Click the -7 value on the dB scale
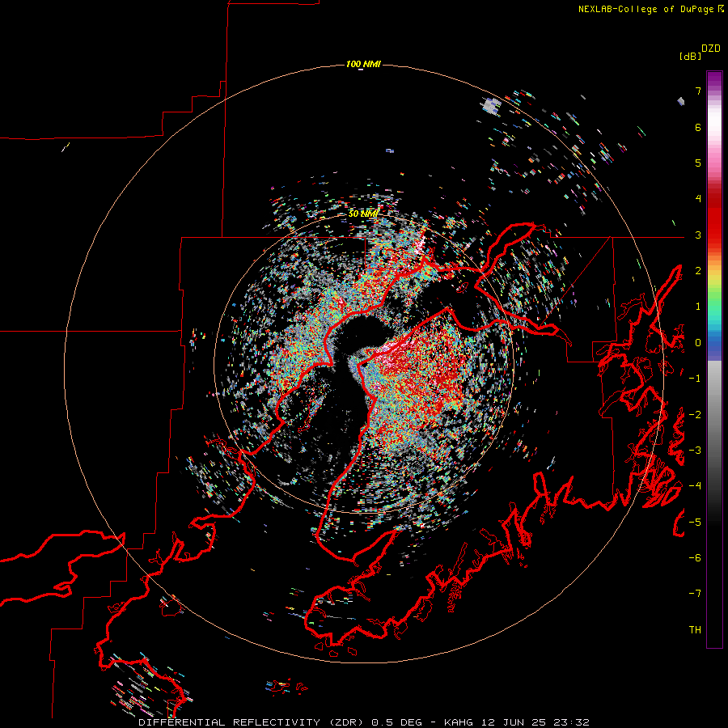The height and width of the screenshot is (728, 728). coord(695,594)
